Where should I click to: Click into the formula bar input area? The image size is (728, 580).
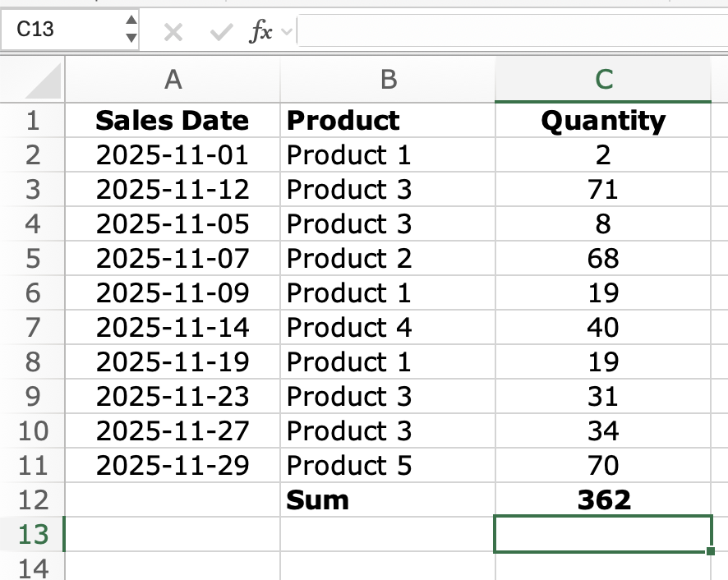click(x=509, y=32)
